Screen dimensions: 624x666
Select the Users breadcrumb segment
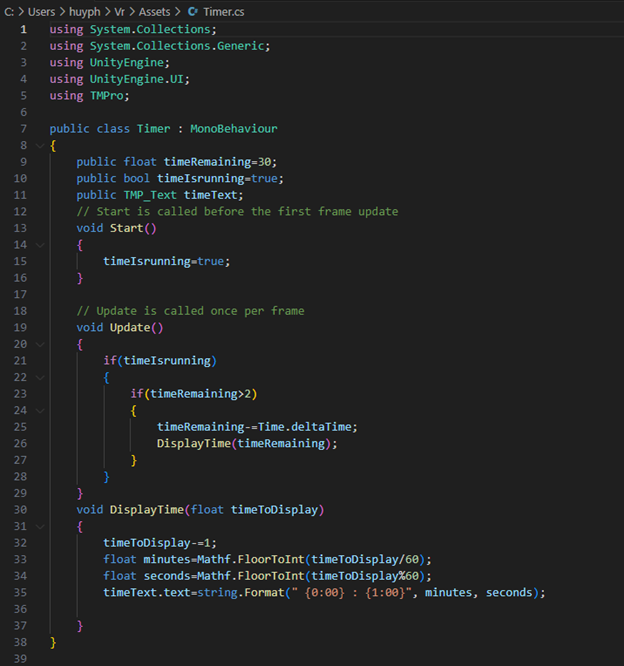click(42, 10)
